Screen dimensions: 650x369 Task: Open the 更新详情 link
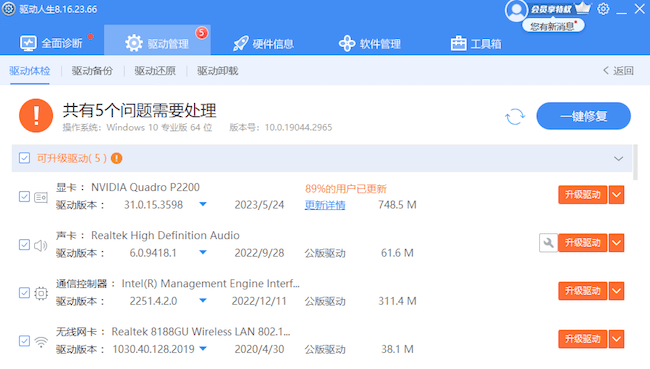pyautogui.click(x=325, y=205)
